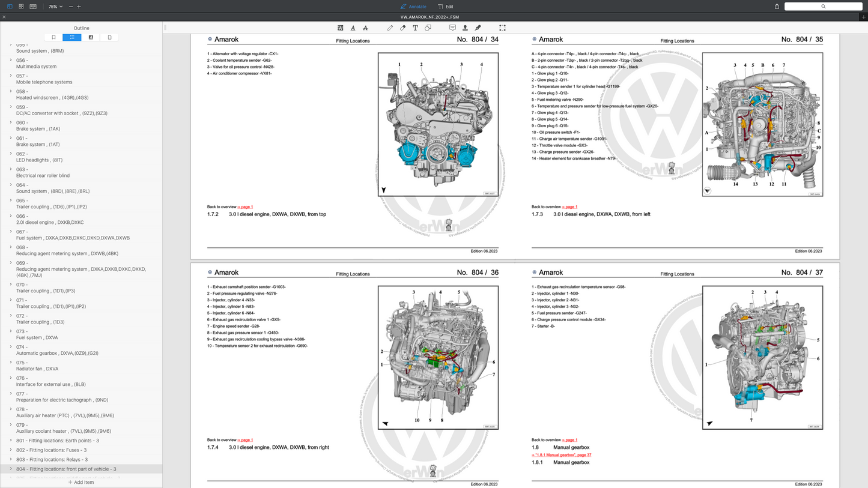The image size is (868, 488).
Task: Open the share button in the title bar
Action: pos(777,7)
